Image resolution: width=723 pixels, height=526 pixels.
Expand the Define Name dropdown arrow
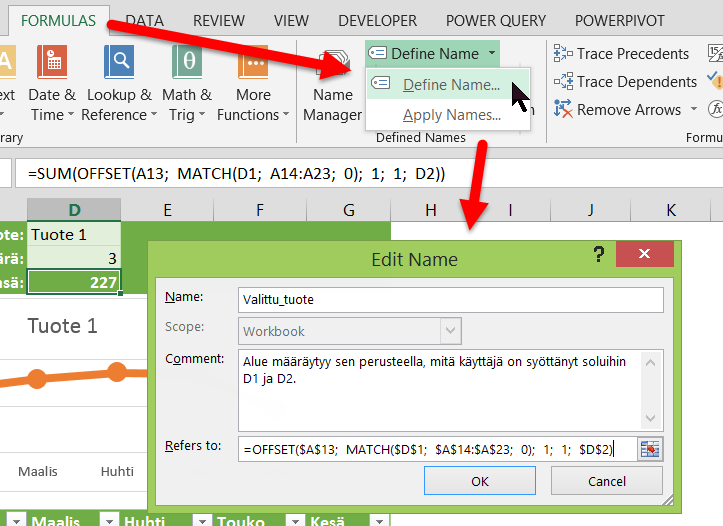click(x=492, y=54)
